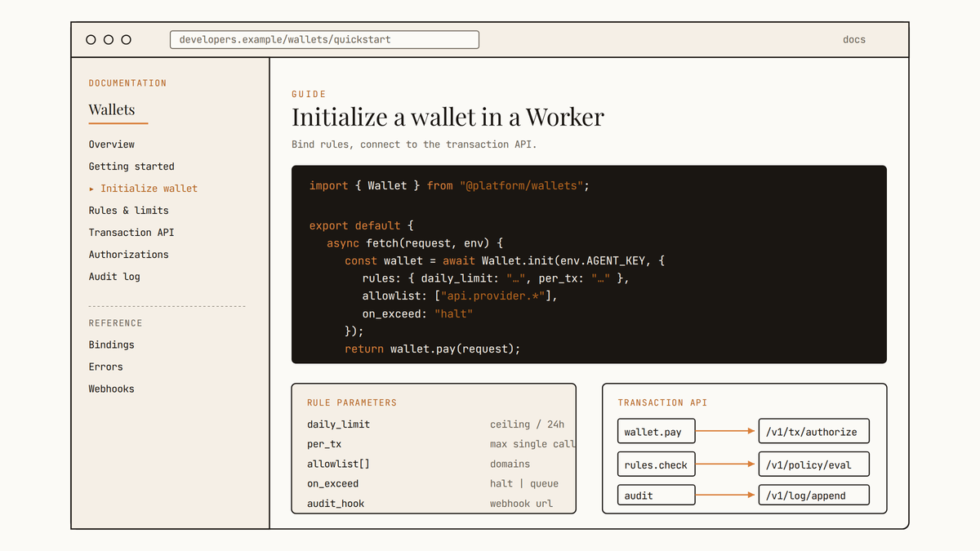The height and width of the screenshot is (551, 980).
Task: Open the Bindings reference
Action: 112,345
